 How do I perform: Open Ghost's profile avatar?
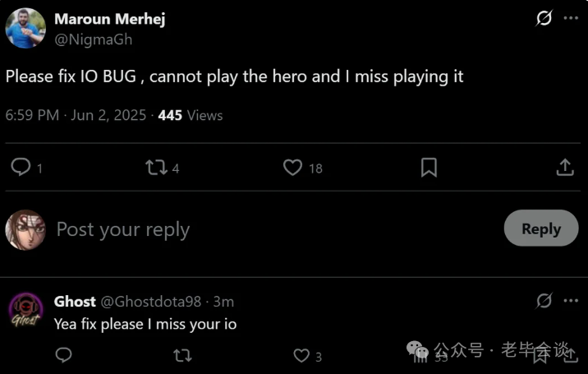(25, 311)
